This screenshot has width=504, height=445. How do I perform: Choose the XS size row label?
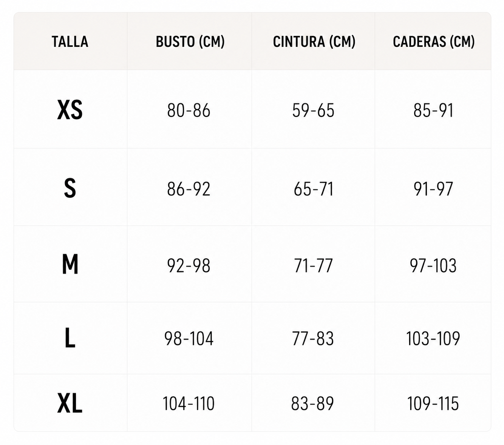click(x=70, y=110)
